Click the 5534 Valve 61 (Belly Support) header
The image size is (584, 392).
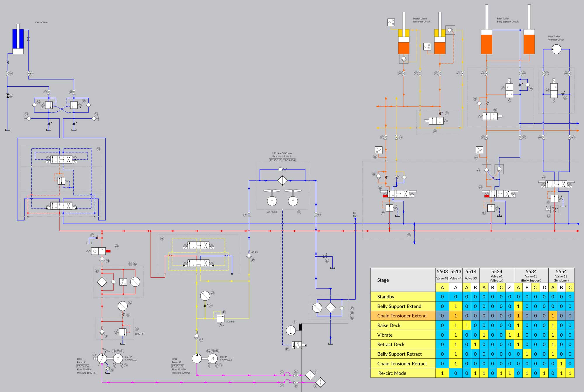(x=531, y=275)
